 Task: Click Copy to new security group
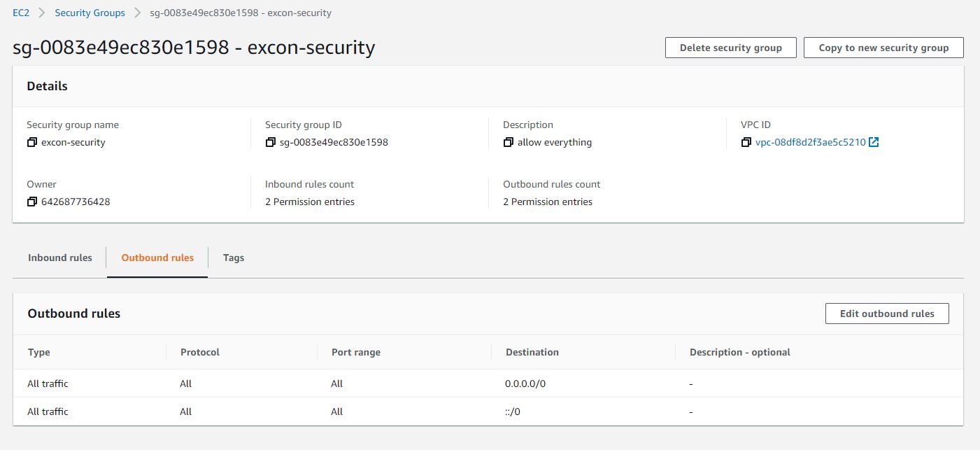click(883, 48)
